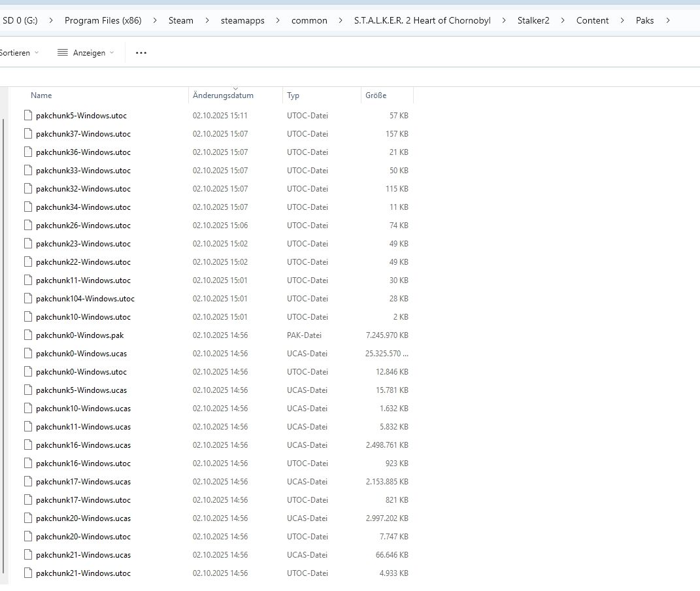Select file name pakchunk20-Windows.utoc
Image resolution: width=700 pixels, height=591 pixels.
tap(83, 536)
